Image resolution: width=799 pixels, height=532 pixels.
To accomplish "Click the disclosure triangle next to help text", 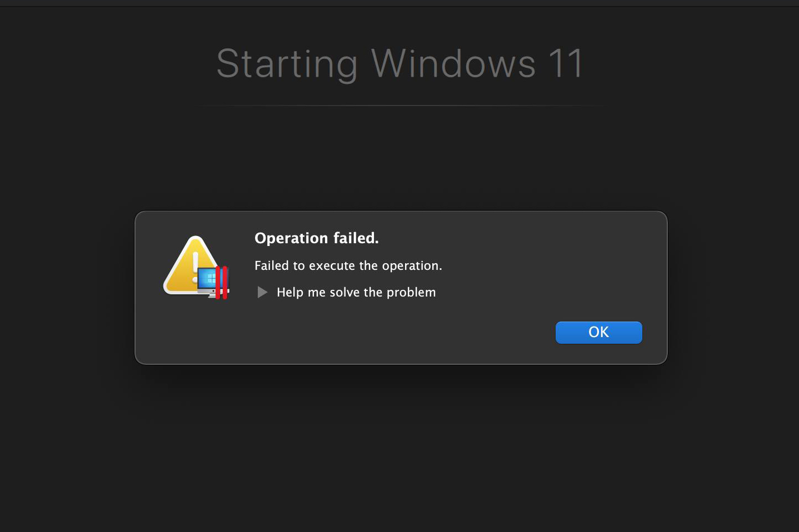I will pos(262,292).
